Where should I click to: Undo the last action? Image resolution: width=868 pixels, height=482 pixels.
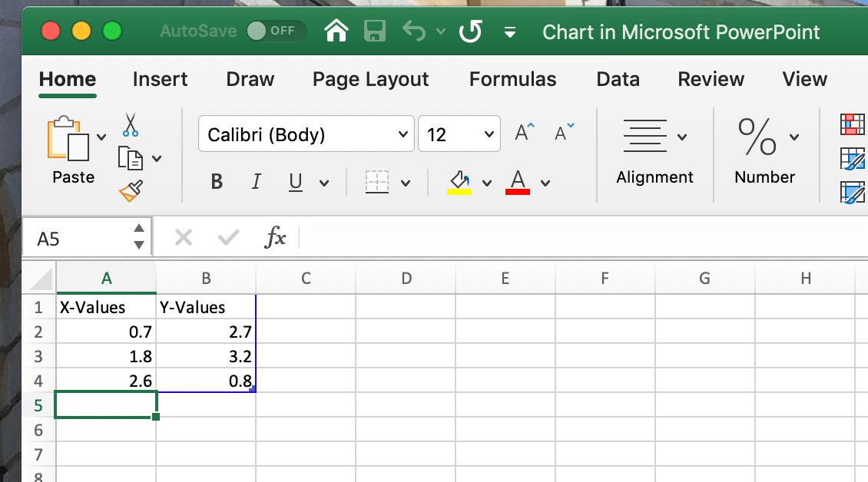412,31
